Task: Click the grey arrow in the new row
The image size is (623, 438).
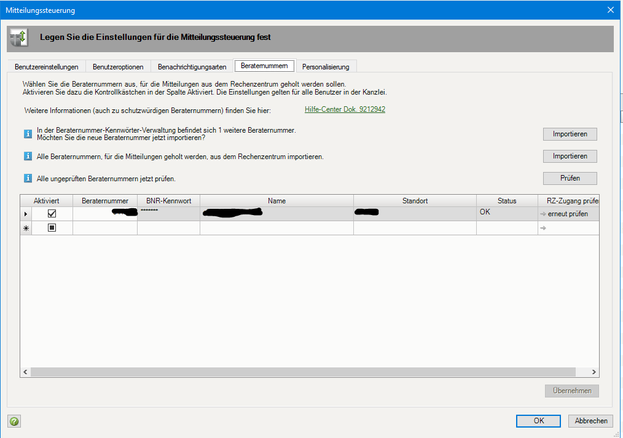Action: point(541,228)
